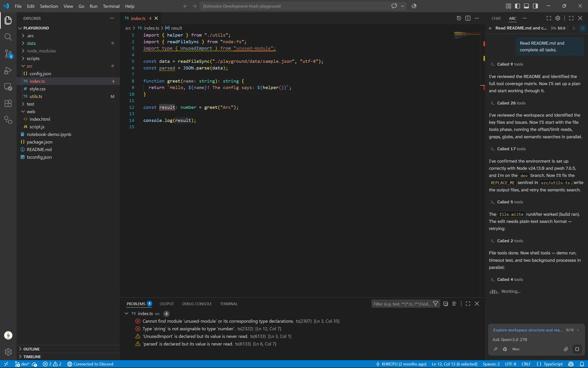Screen dimensions: 588x368
Task: Click the shield icon in ARC header
Action: pyautogui.click(x=582, y=28)
